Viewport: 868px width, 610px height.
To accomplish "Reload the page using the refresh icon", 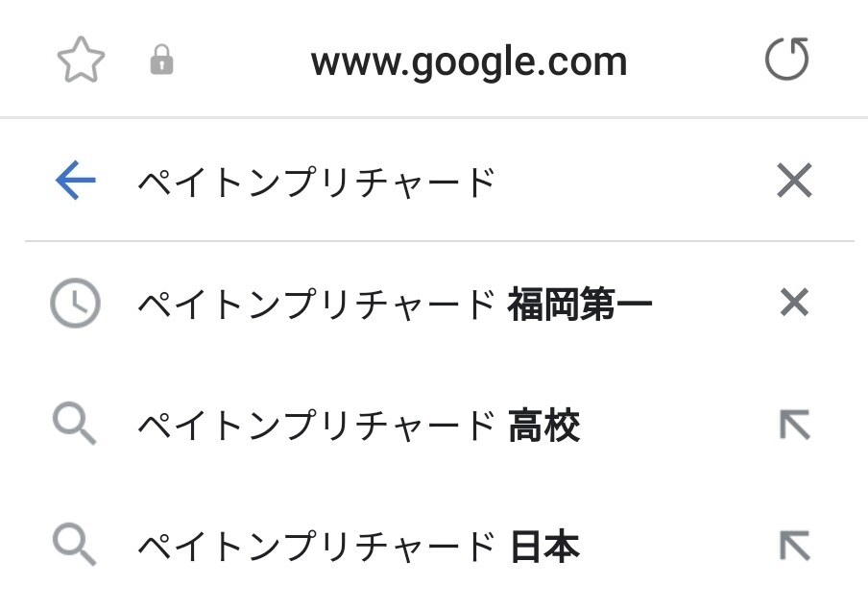I will click(x=786, y=61).
